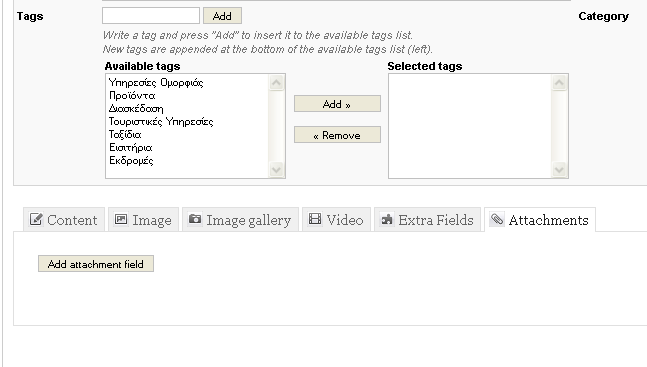This screenshot has width=647, height=367.
Task: Select the Attachments tab
Action: pyautogui.click(x=540, y=220)
